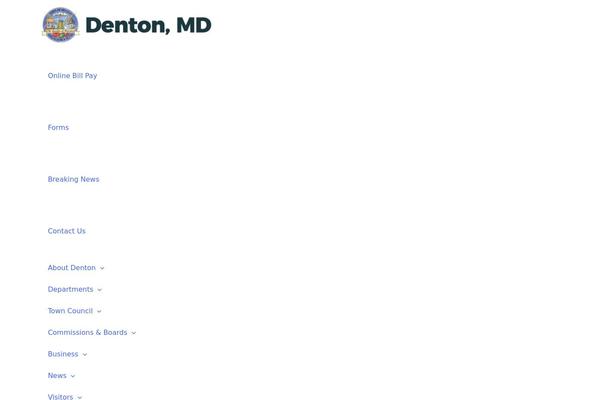Screen dimensions: 600x400
Task: Visit the Contact Us page
Action: pyautogui.click(x=67, y=231)
